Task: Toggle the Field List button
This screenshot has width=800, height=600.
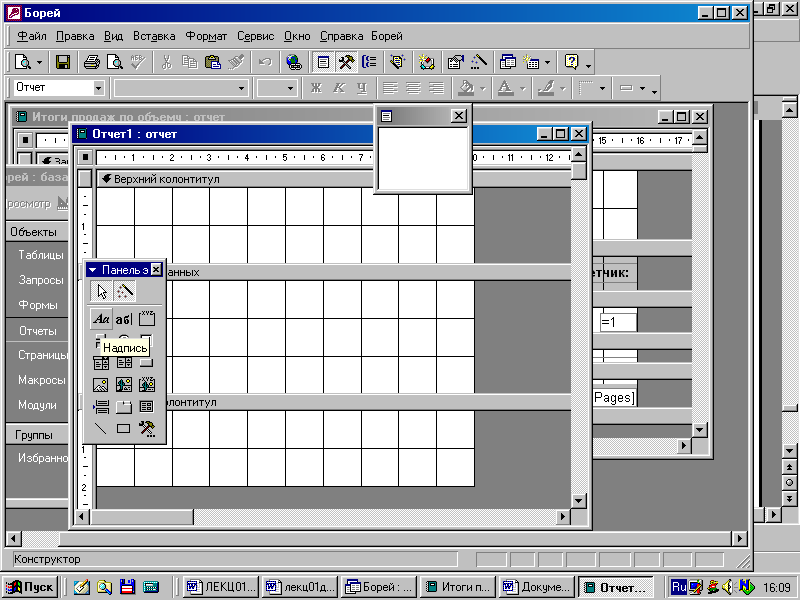Action: 323,62
